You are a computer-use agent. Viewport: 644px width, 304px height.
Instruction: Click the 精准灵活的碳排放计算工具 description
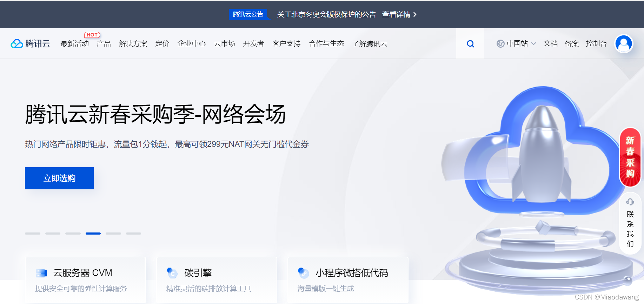[x=209, y=289]
